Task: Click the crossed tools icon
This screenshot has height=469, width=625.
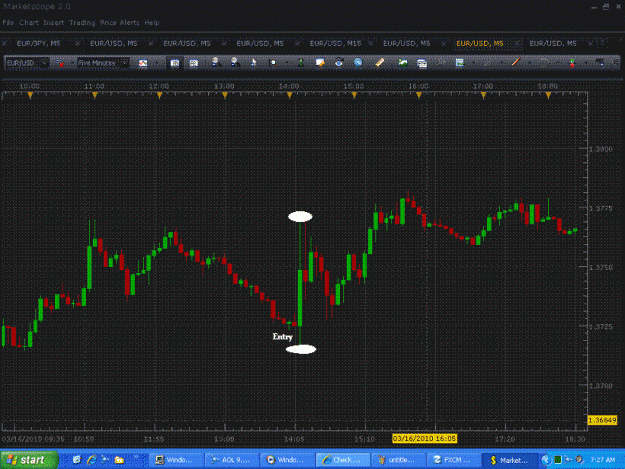Action: [441, 62]
